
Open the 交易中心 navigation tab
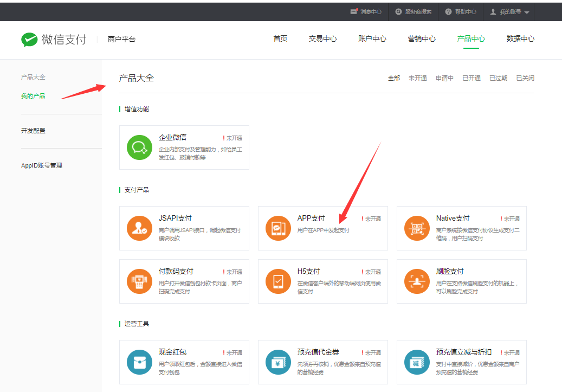322,39
